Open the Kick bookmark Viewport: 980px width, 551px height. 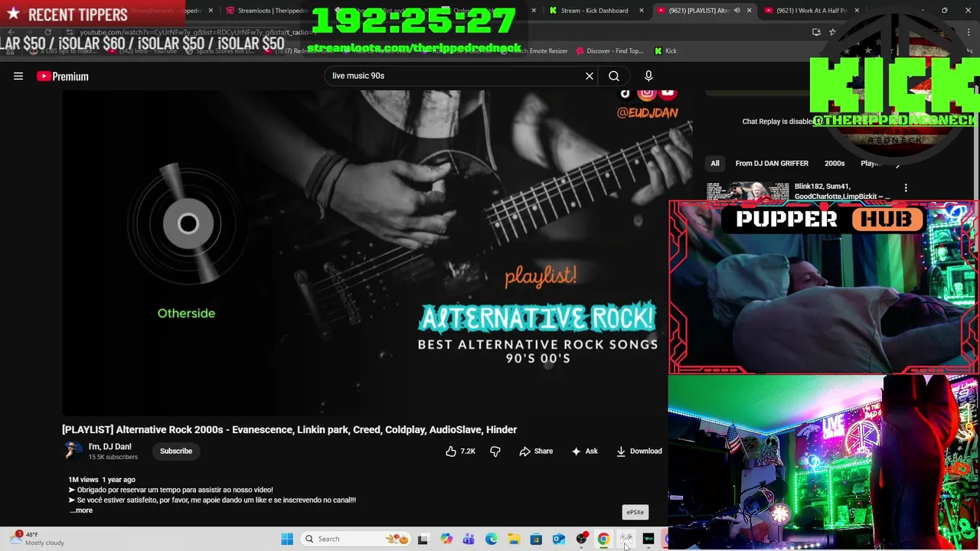pyautogui.click(x=665, y=51)
